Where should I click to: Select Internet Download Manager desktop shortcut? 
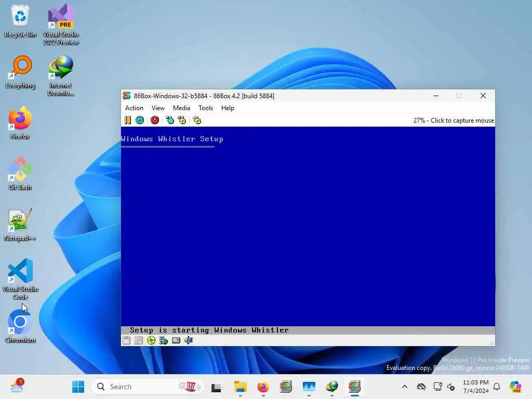[x=61, y=75]
